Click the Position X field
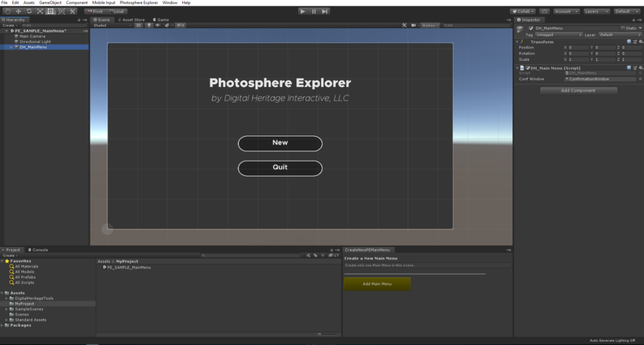The image size is (644, 345). click(x=578, y=48)
